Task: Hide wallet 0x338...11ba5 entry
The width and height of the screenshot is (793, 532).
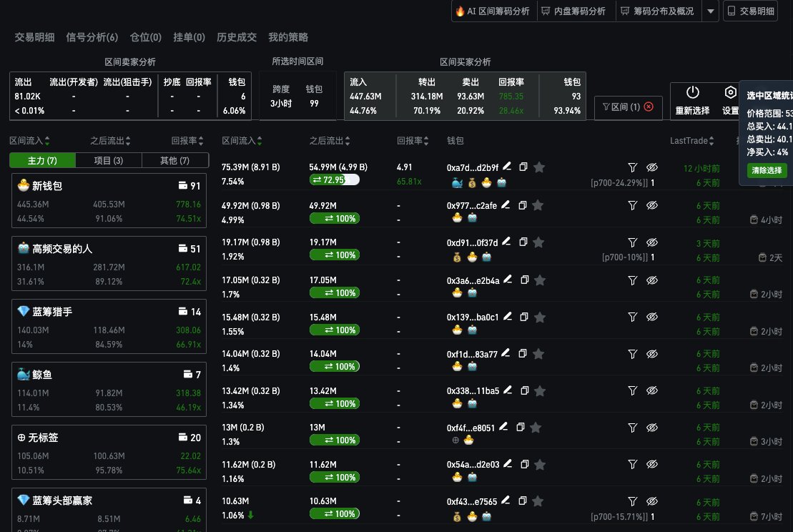Action: [x=652, y=390]
